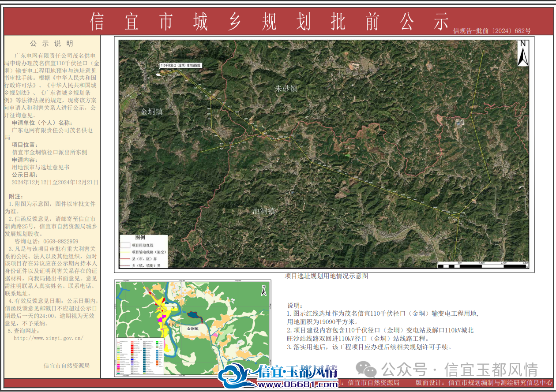Click the footer text 版面设计：信宜市规划编制与测绘研究信息中心
Viewport: 556px width, 392px height.
(484, 383)
